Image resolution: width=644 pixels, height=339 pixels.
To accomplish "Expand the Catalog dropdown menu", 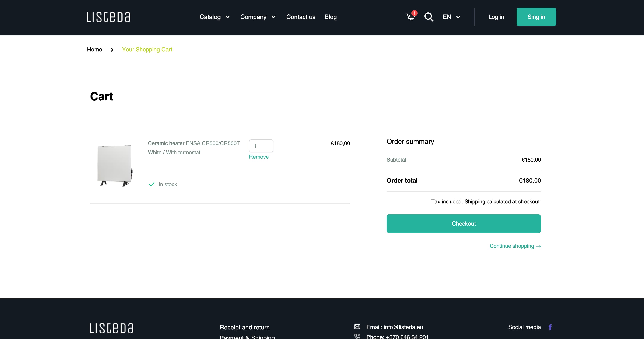I will 214,17.
